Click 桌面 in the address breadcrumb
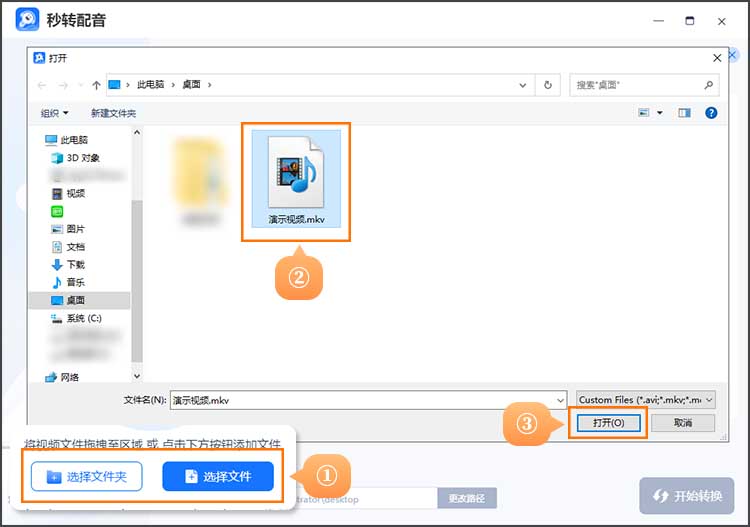Viewport: 750px width, 527px height. 191,85
